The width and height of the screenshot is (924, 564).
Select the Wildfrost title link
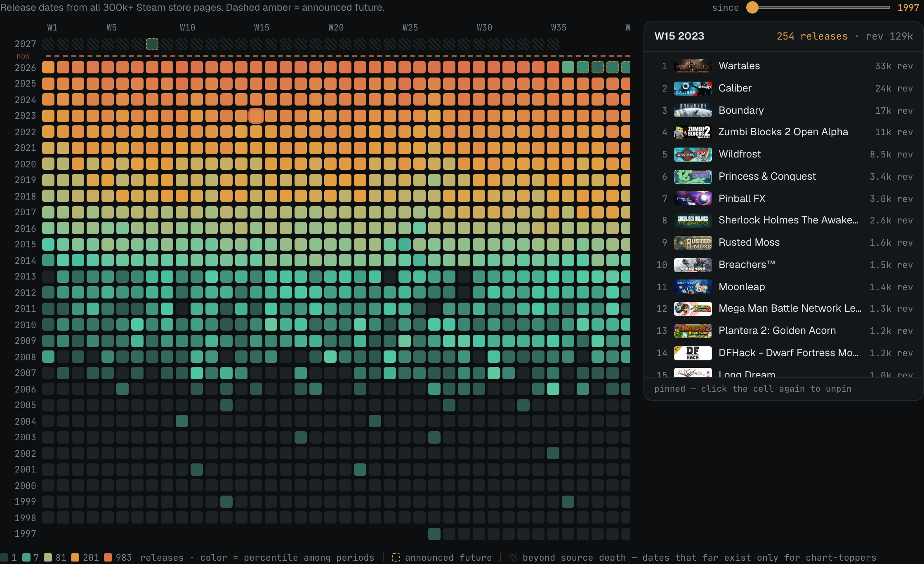tap(740, 154)
